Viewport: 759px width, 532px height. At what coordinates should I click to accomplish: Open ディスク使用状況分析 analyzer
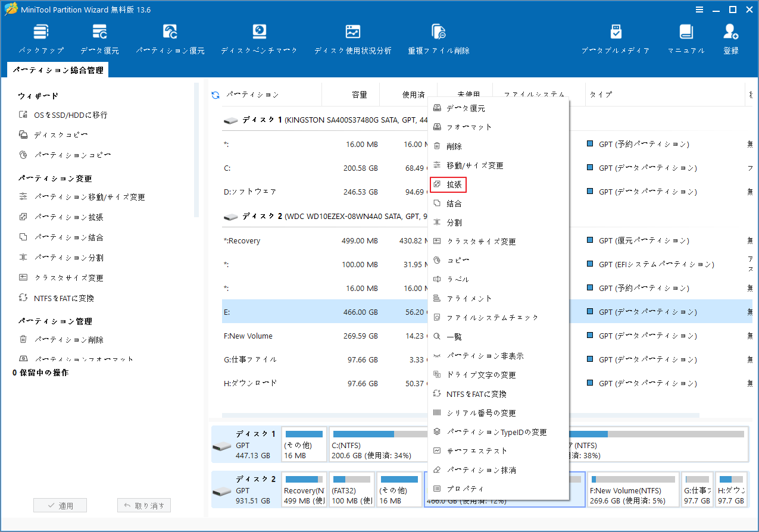click(x=352, y=37)
